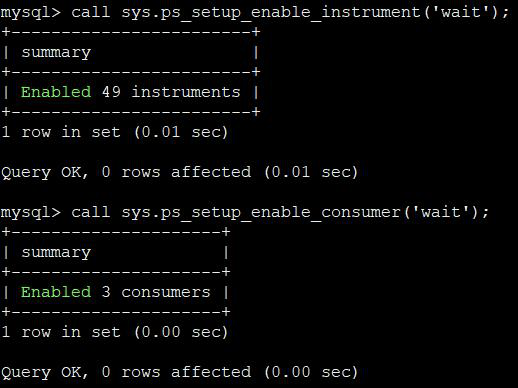Click the number 49 in the result
This screenshot has width=518, height=388.
(x=111, y=92)
